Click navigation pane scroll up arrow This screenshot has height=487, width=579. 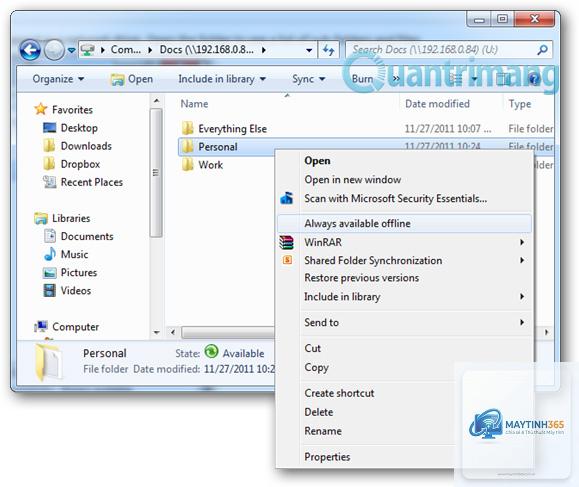(157, 100)
